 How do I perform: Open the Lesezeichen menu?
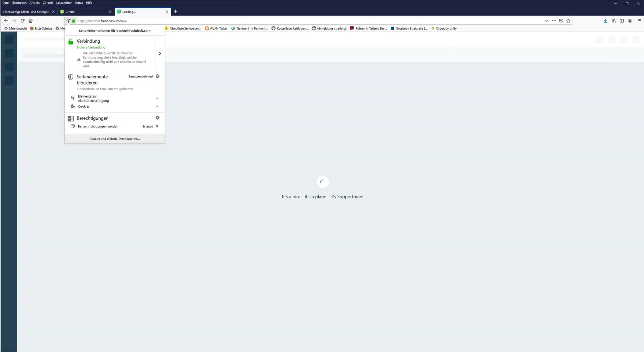(x=64, y=3)
